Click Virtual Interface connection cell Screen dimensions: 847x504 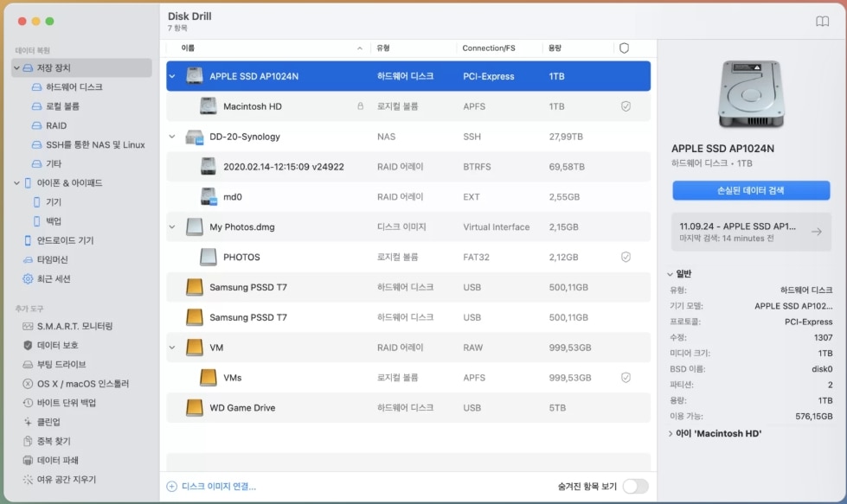496,227
